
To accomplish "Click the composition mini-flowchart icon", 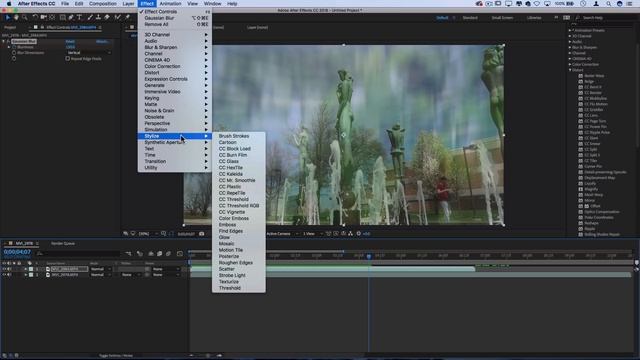I will click(x=128, y=254).
